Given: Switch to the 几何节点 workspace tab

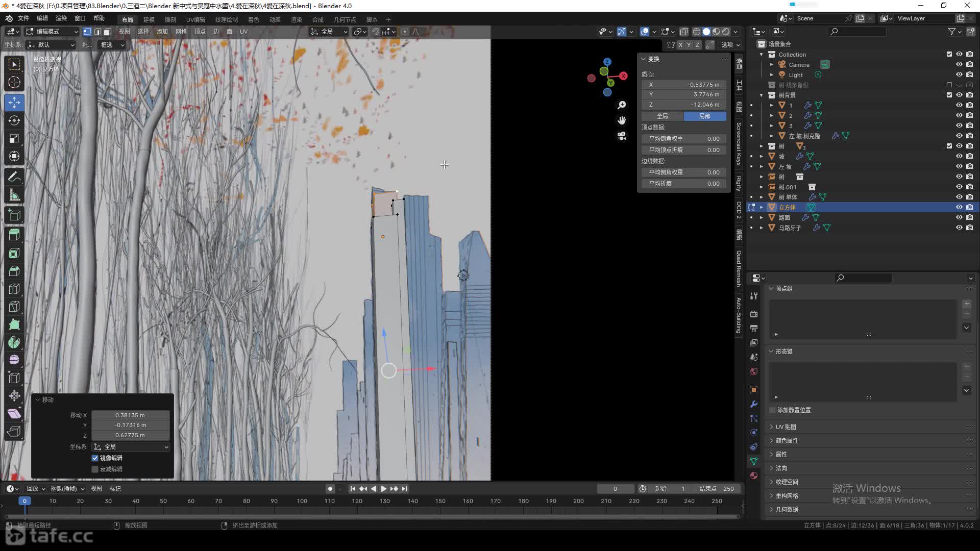Looking at the screenshot, I should coord(345,19).
